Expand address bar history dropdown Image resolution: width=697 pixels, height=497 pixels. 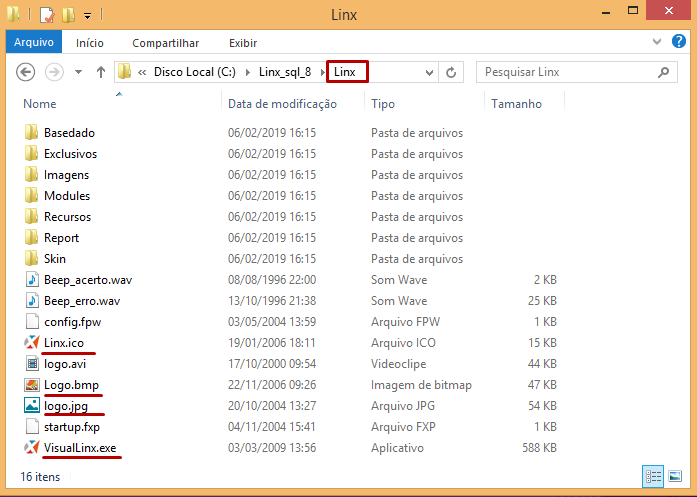tap(429, 72)
